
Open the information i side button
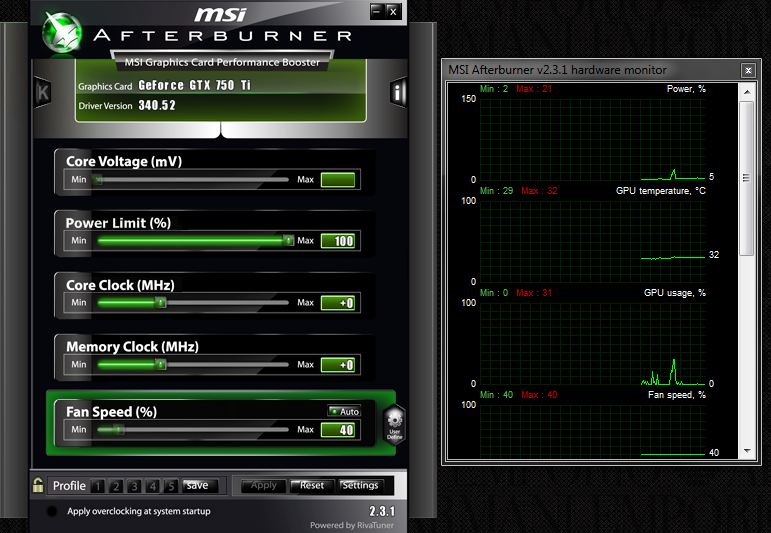pyautogui.click(x=398, y=92)
